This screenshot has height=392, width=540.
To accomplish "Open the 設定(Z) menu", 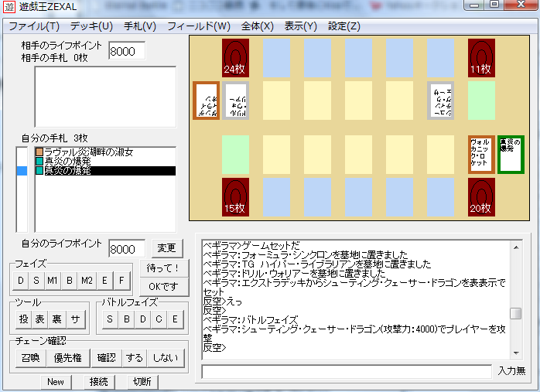I will [x=344, y=26].
